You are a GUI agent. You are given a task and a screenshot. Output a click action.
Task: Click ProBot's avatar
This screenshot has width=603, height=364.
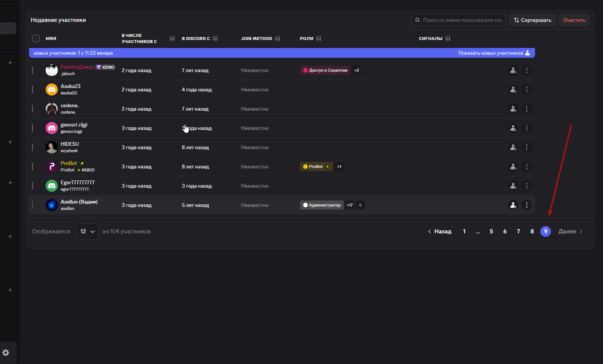point(52,167)
